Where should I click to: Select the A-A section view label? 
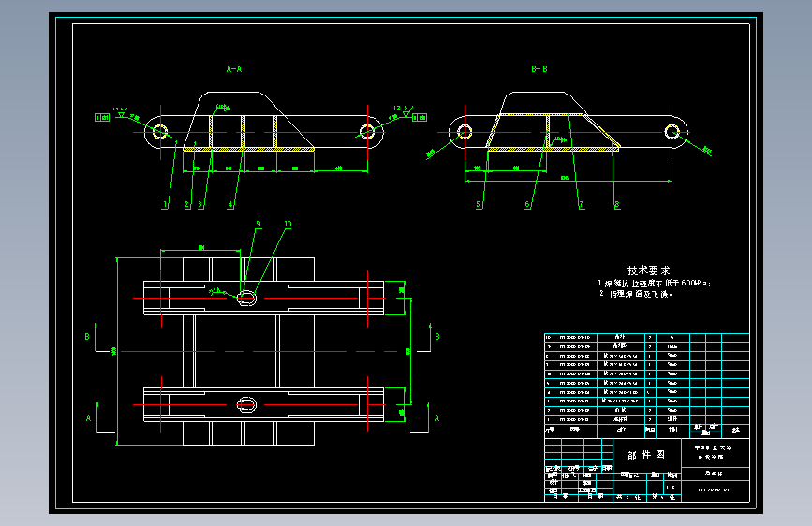click(x=234, y=69)
